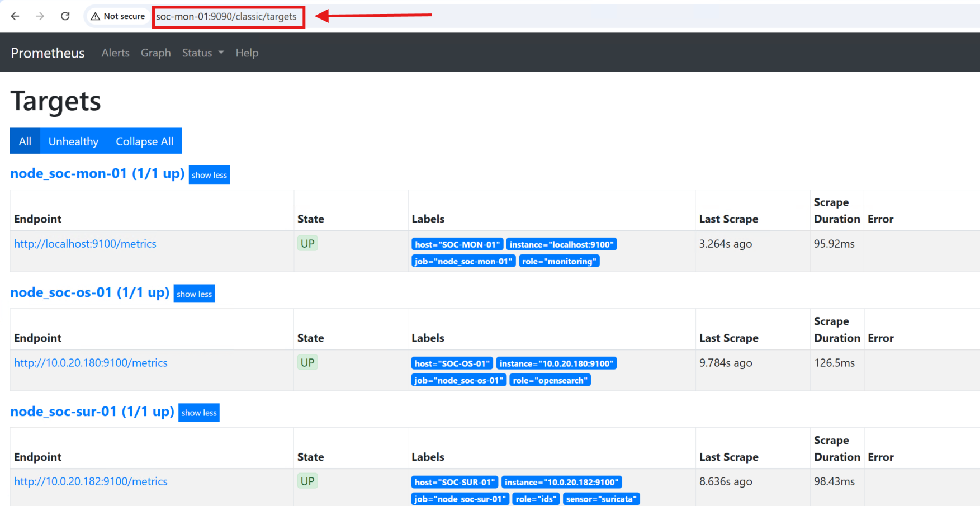
Task: Reload the Prometheus targets page
Action: click(x=65, y=16)
